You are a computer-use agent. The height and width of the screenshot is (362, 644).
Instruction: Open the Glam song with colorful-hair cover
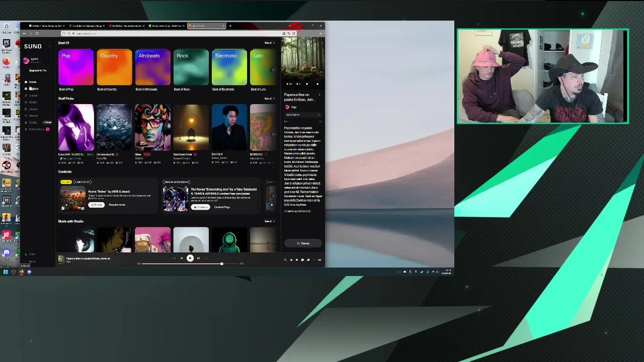click(x=152, y=127)
